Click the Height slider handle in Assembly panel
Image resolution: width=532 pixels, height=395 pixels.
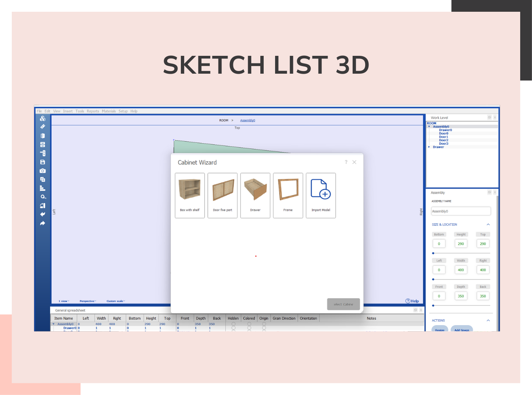[433, 253]
